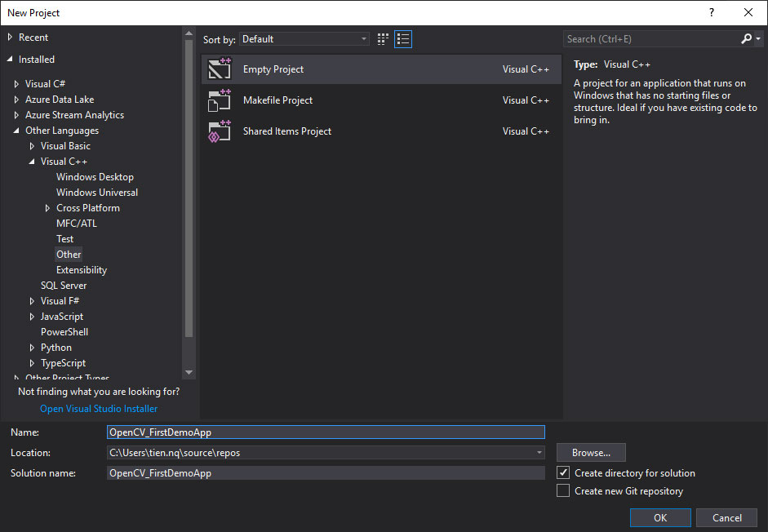Select MFC/ATL category in the tree
768x532 pixels.
(x=77, y=224)
